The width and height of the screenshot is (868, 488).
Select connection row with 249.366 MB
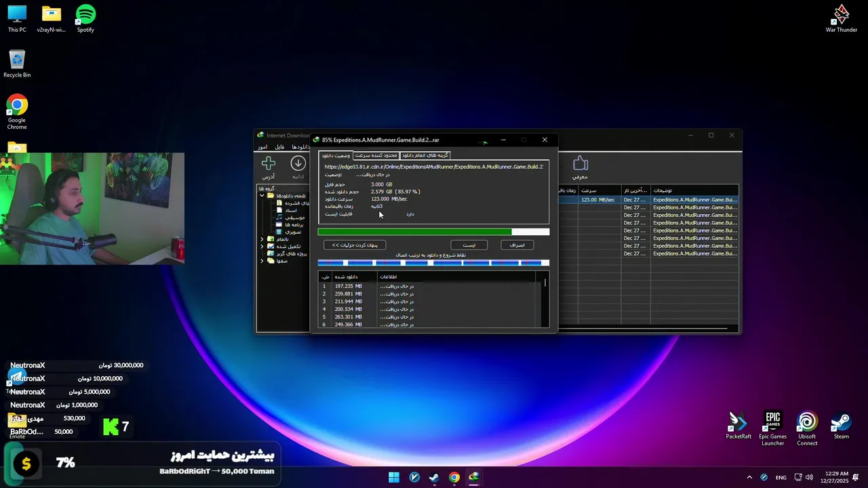[427, 325]
